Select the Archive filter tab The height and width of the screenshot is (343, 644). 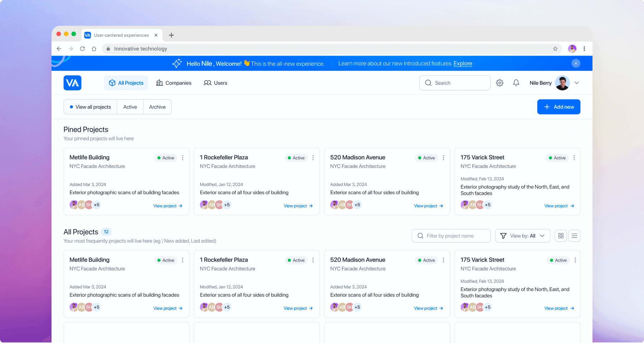[x=157, y=107]
